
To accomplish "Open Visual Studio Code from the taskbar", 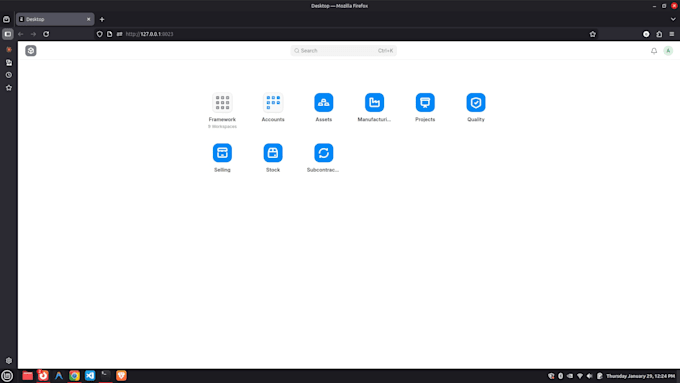I will pyautogui.click(x=90, y=376).
